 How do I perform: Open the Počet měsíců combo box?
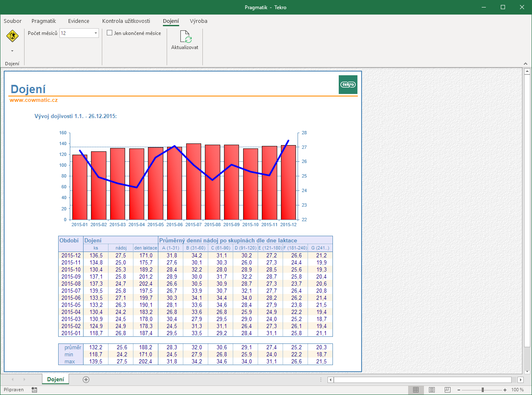pyautogui.click(x=79, y=33)
